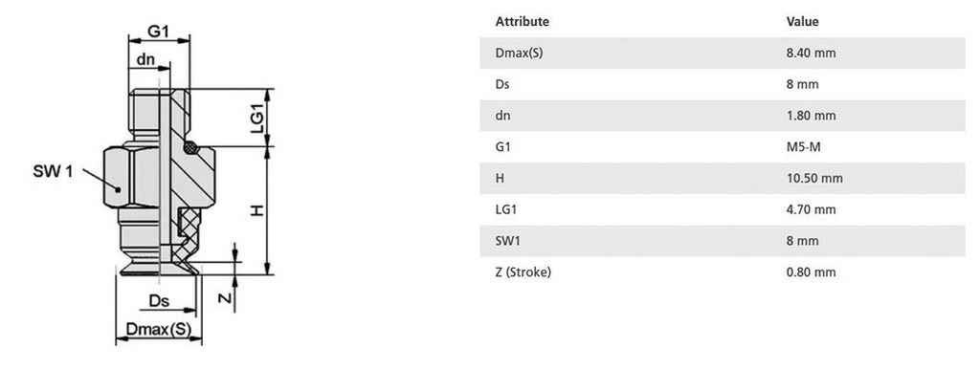The image size is (980, 369).
Task: Click the dn dimension label in drawing
Action: click(145, 59)
